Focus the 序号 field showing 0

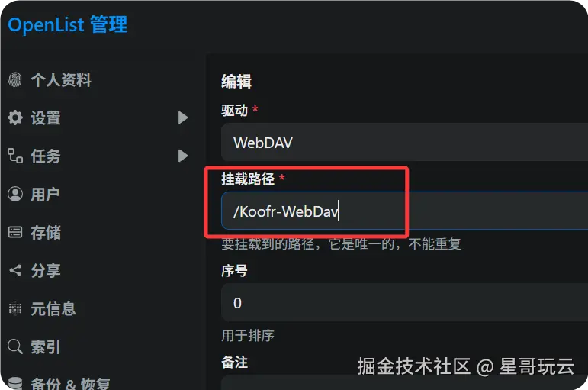(405, 302)
